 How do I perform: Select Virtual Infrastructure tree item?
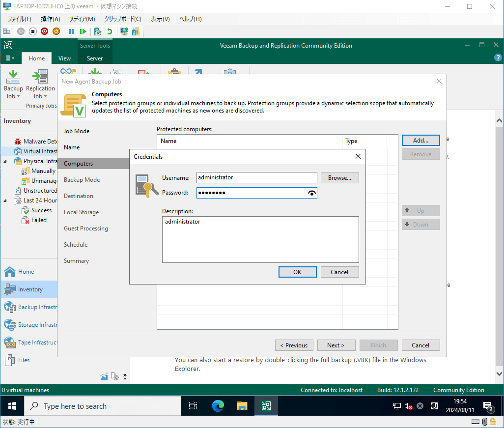35,151
